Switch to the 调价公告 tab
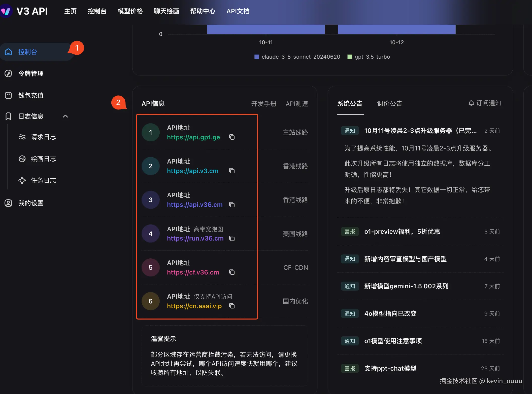This screenshot has height=394, width=532. click(x=389, y=103)
